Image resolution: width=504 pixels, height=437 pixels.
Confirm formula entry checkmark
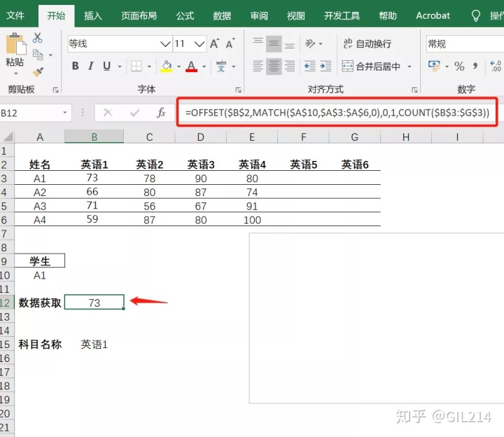click(134, 113)
